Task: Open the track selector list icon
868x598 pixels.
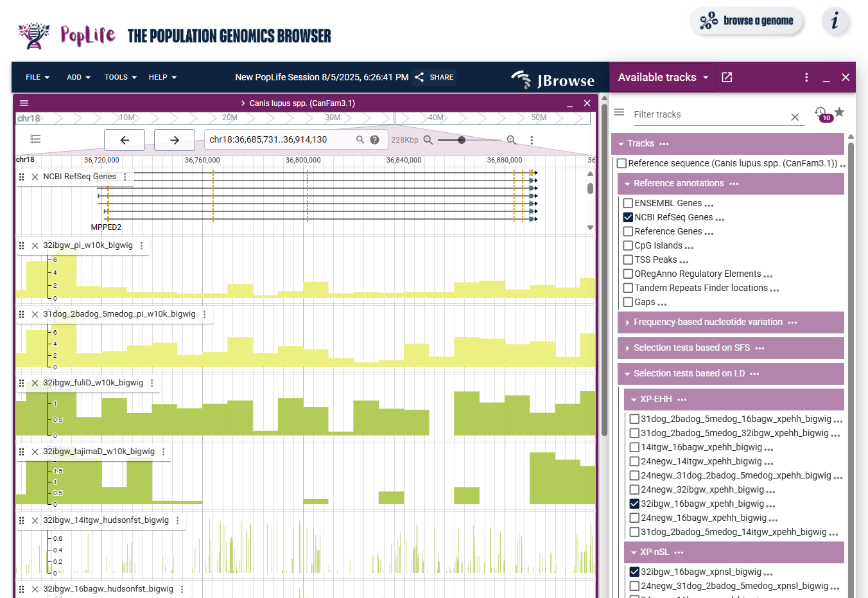Action: (x=35, y=139)
